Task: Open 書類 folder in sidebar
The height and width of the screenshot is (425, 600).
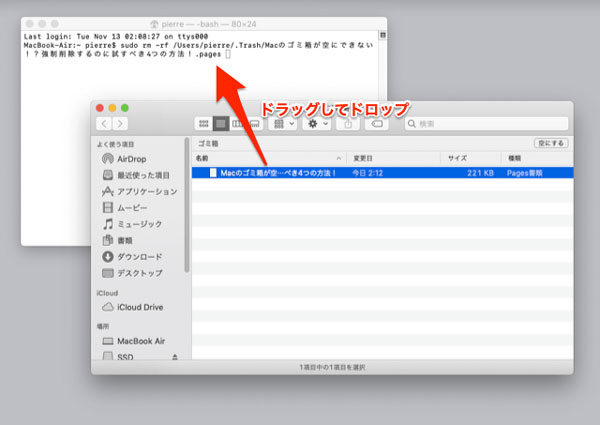Action: pyautogui.click(x=117, y=240)
